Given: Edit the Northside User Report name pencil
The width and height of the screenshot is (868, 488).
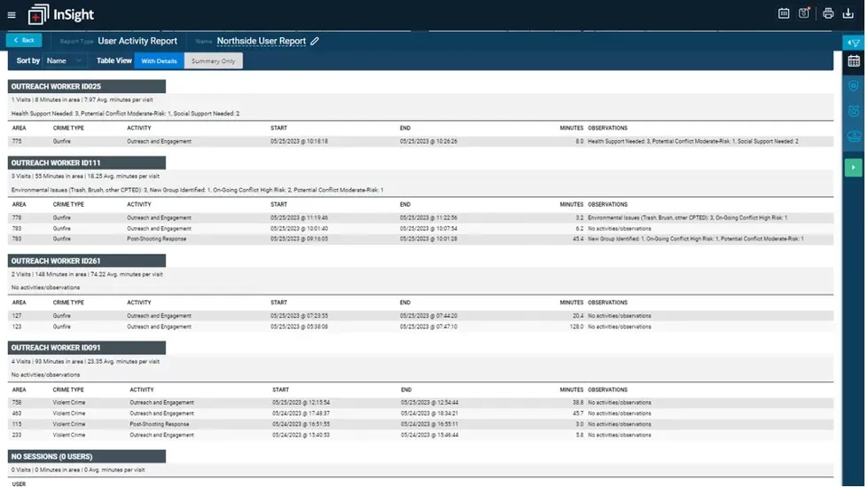Looking at the screenshot, I should (315, 41).
